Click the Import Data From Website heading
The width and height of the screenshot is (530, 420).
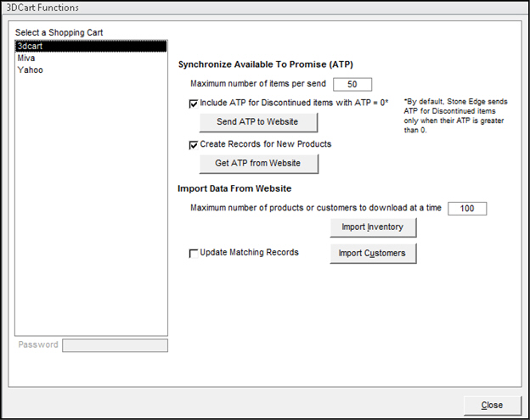[x=234, y=188]
